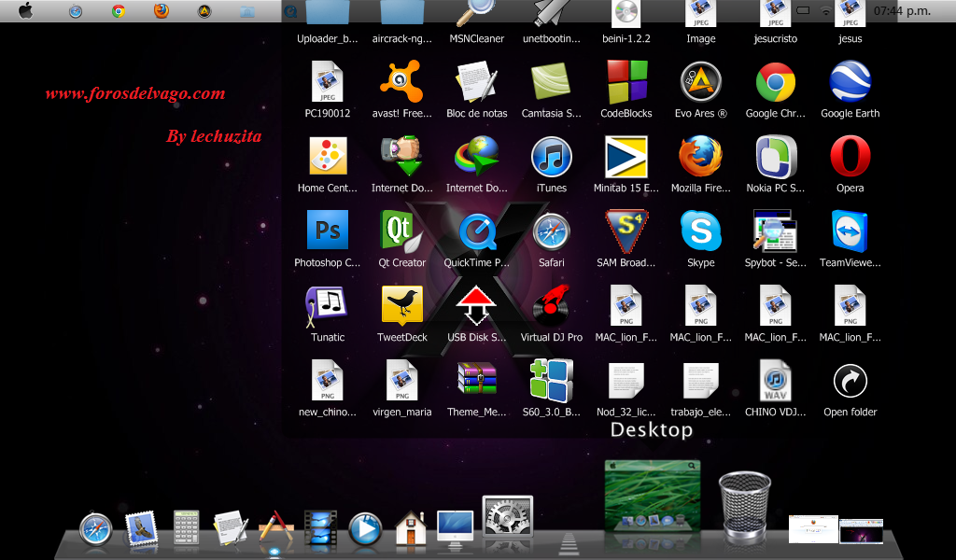Open Home Center icon
The height and width of the screenshot is (560, 956).
pyautogui.click(x=328, y=157)
